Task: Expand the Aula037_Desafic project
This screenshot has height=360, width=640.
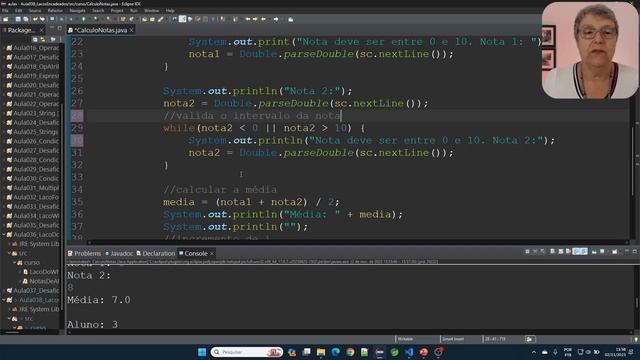Action: coord(4,291)
